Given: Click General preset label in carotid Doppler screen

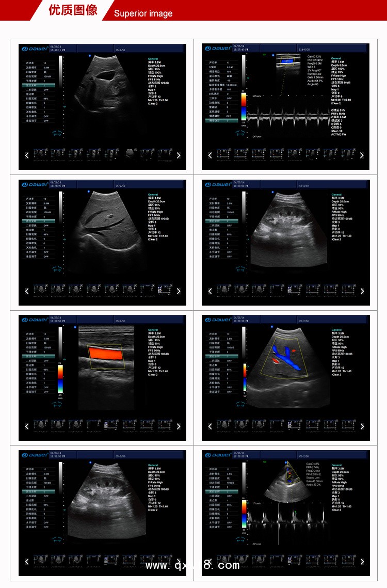Looking at the screenshot, I should click(x=336, y=58).
